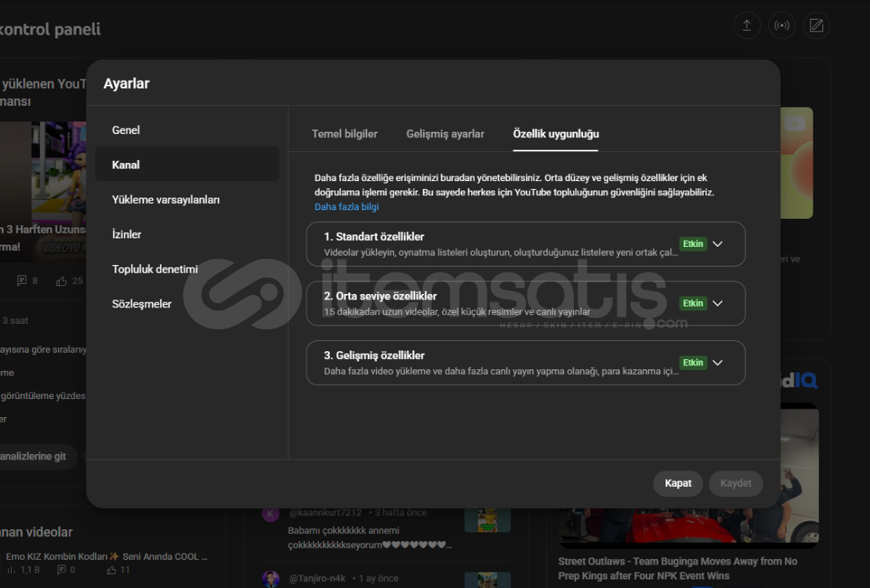Open Sözleşmeler section
This screenshot has width=870, height=588.
[x=141, y=304]
